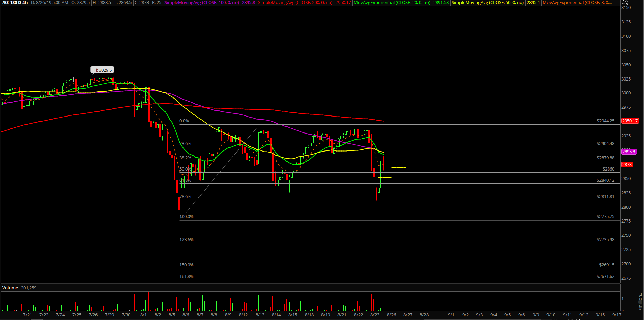Click the $2811.81 Fibonacci price label

[606, 197]
